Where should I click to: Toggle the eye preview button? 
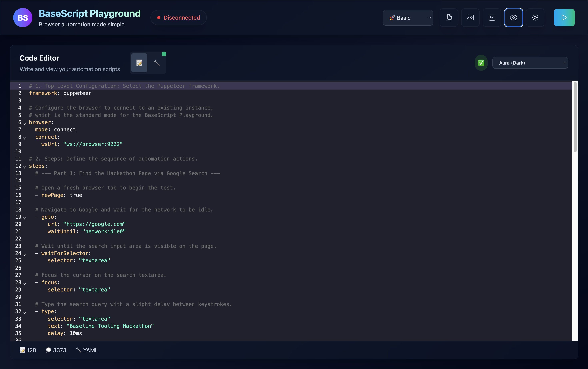(x=513, y=18)
